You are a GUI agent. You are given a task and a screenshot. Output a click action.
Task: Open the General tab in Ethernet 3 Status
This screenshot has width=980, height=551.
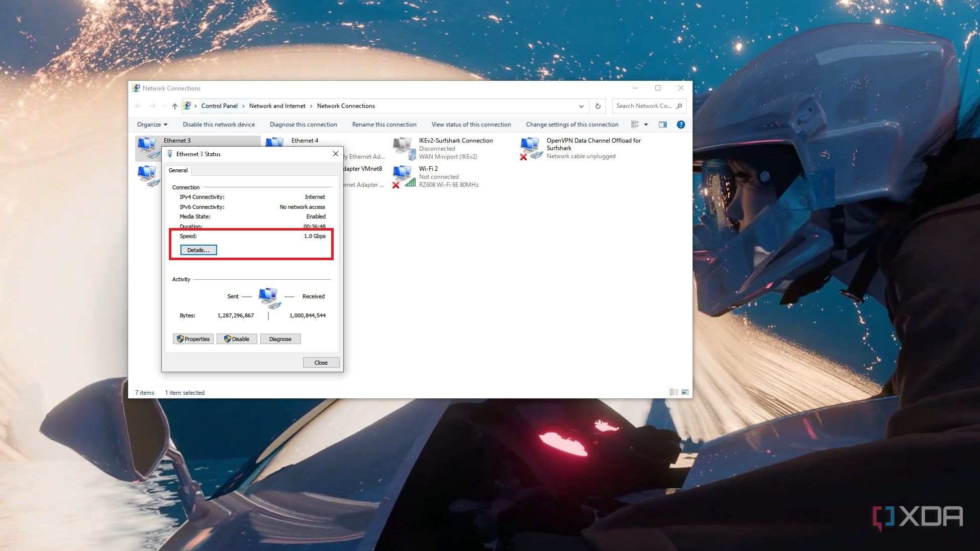pyautogui.click(x=178, y=170)
